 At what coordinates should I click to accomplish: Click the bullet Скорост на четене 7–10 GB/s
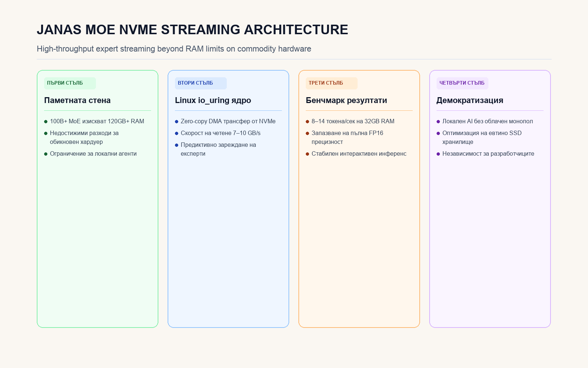218,133
